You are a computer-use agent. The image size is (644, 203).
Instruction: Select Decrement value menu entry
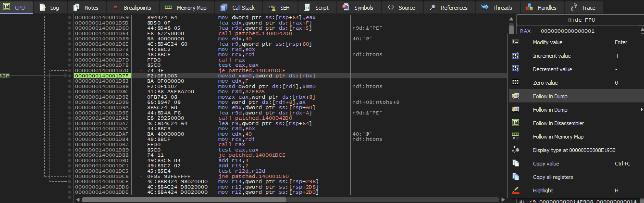click(576, 69)
